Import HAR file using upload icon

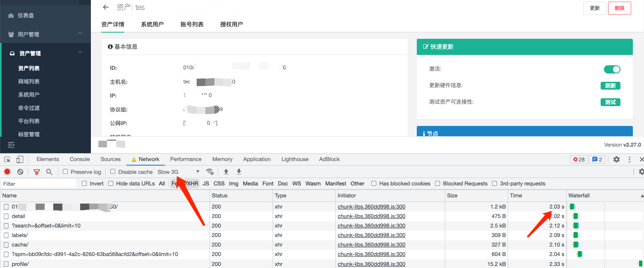[226, 171]
